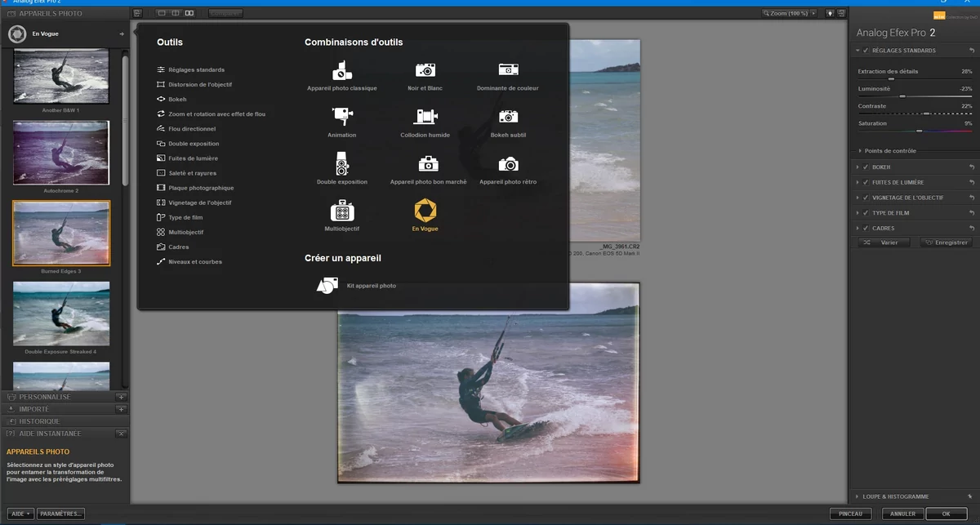Open the Aide dropdown menu
The height and width of the screenshot is (525, 980).
pyautogui.click(x=21, y=514)
